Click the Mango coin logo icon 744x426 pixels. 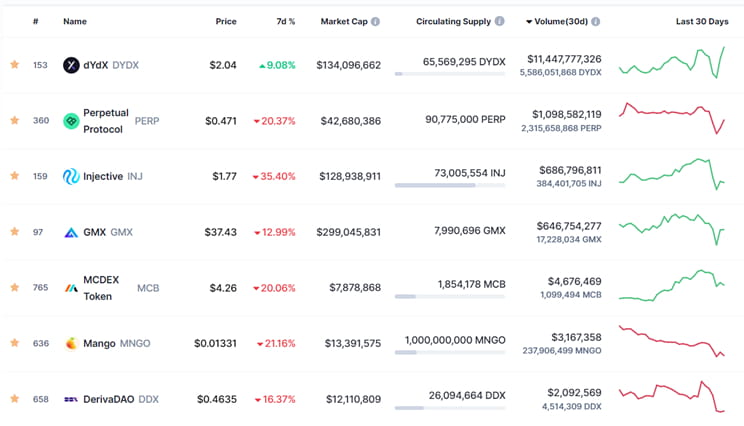coord(71,343)
